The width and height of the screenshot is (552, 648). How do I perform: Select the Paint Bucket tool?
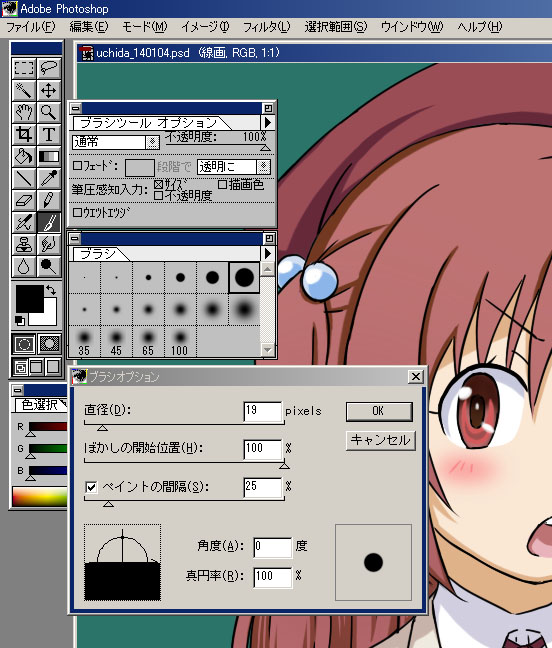pos(24,156)
